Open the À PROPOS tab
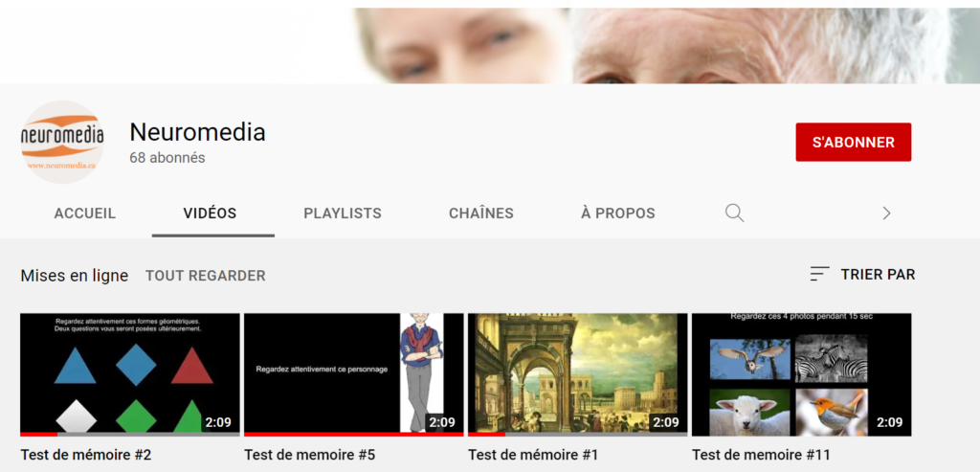This screenshot has height=472, width=980. [x=618, y=214]
